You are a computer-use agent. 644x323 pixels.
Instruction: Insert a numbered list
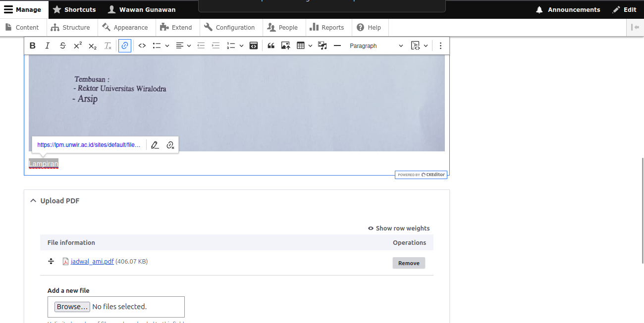pos(231,46)
